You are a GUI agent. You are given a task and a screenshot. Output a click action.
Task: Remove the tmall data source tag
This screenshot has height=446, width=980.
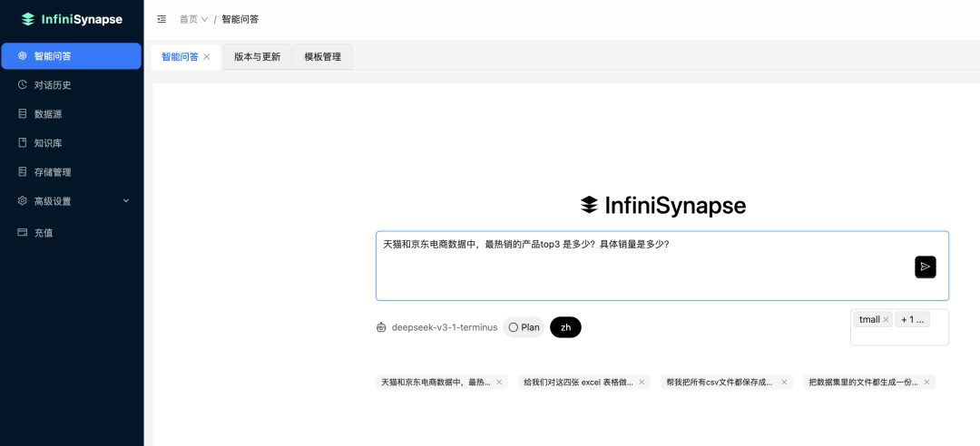[x=886, y=320]
